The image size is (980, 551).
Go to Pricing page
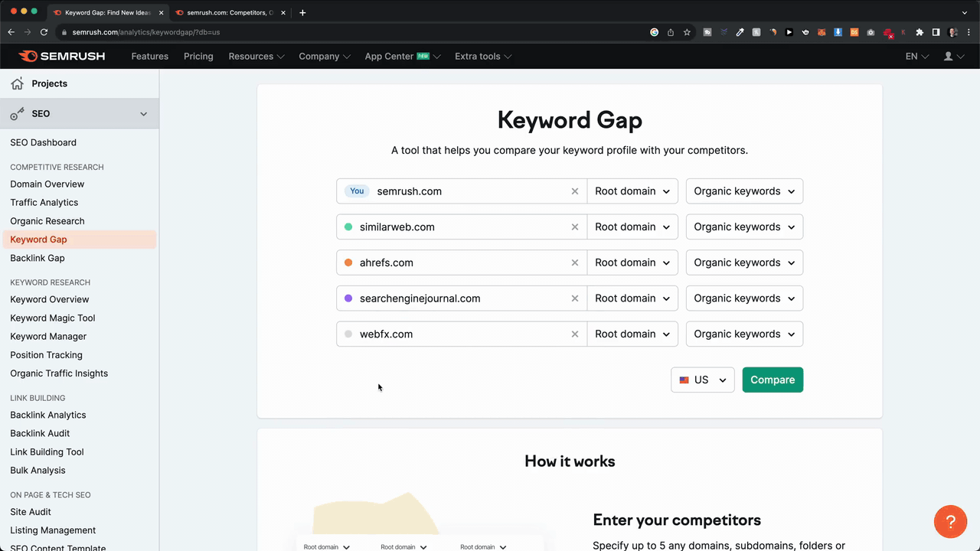pyautogui.click(x=198, y=57)
